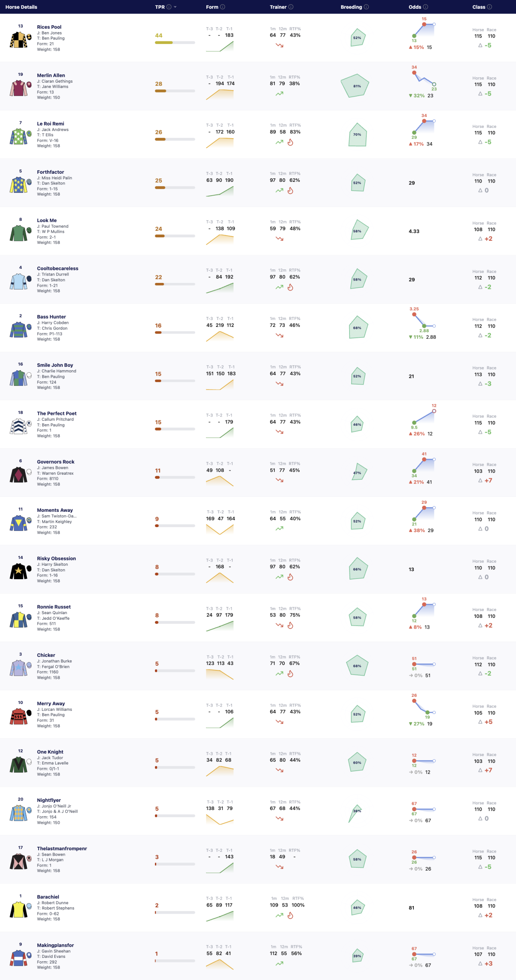Click Moments Away form trend sparkline

pyautogui.click(x=220, y=529)
